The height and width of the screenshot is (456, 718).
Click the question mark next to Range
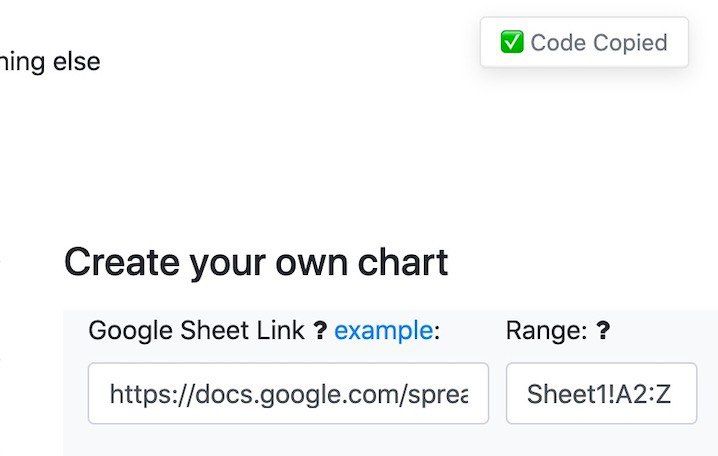point(604,331)
